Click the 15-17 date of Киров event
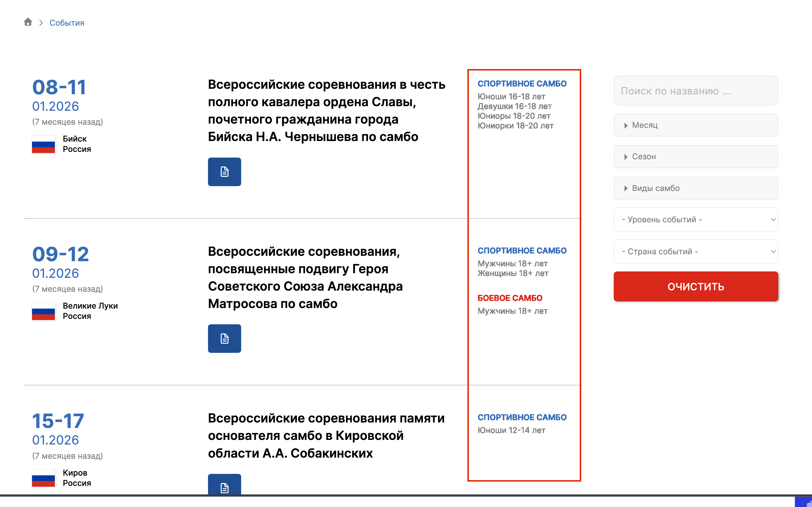The image size is (812, 507). [x=58, y=421]
